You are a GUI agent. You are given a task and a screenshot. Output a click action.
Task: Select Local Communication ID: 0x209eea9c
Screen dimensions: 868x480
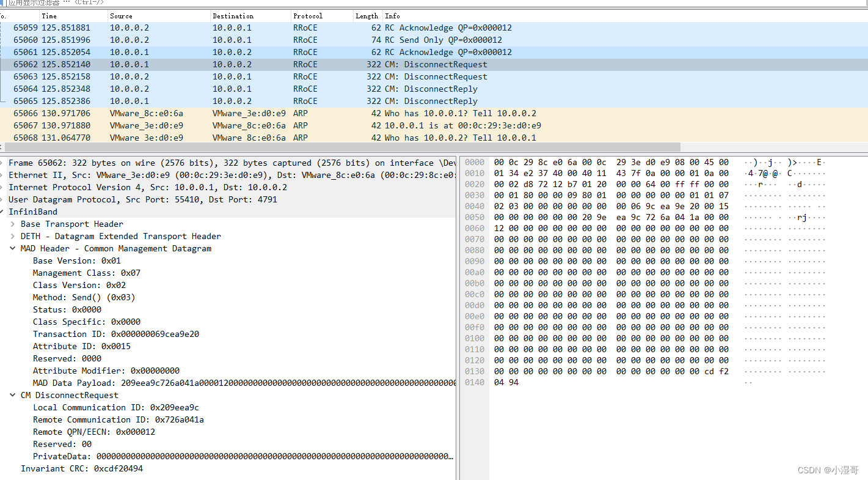tap(116, 407)
